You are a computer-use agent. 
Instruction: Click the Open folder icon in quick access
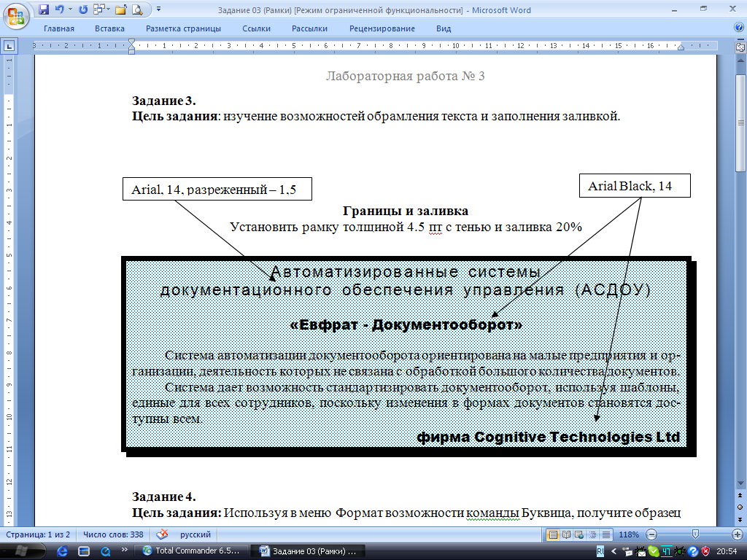pos(120,9)
